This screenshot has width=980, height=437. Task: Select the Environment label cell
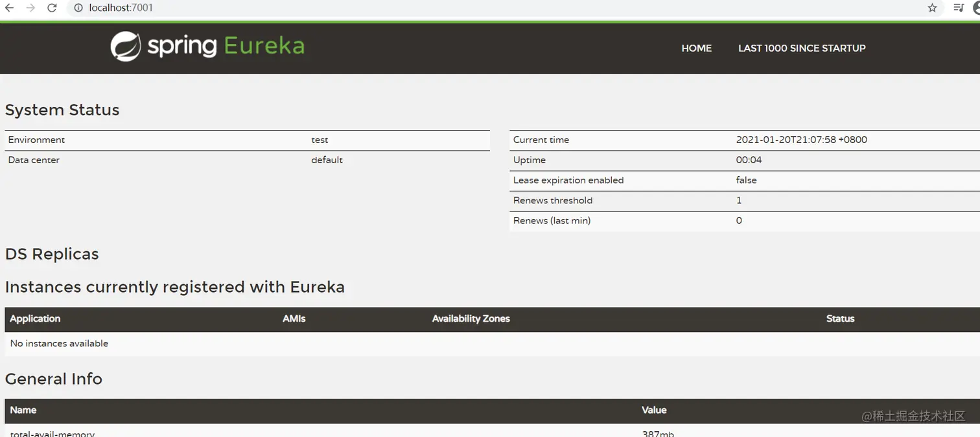pos(37,140)
